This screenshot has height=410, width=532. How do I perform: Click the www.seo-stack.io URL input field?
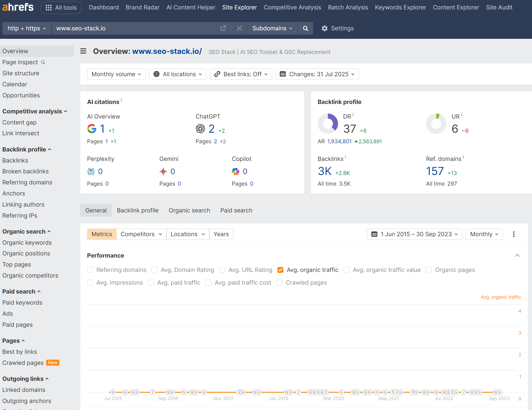[136, 28]
